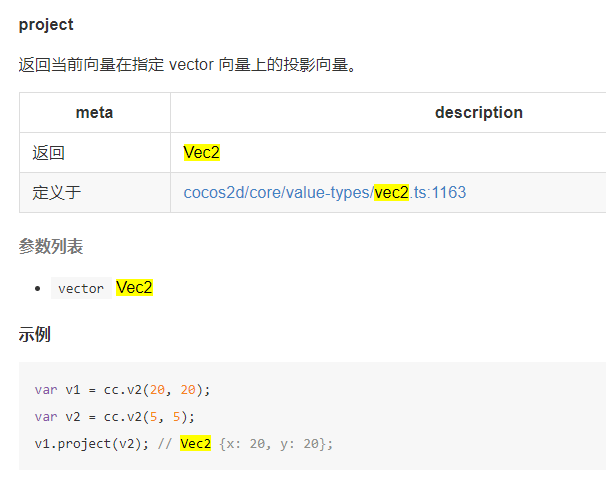Open the cocos2d/core/value-types/vec2.ts:1163 source link

click(324, 192)
